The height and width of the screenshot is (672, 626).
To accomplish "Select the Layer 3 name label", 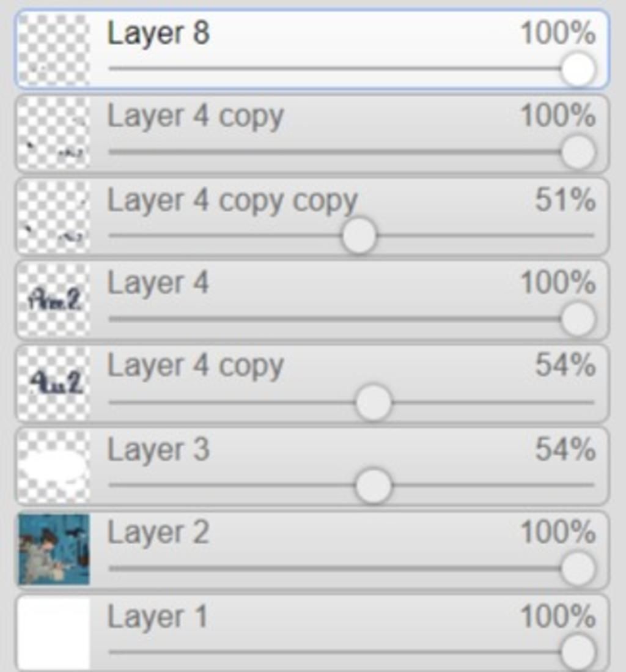I will pos(158,449).
